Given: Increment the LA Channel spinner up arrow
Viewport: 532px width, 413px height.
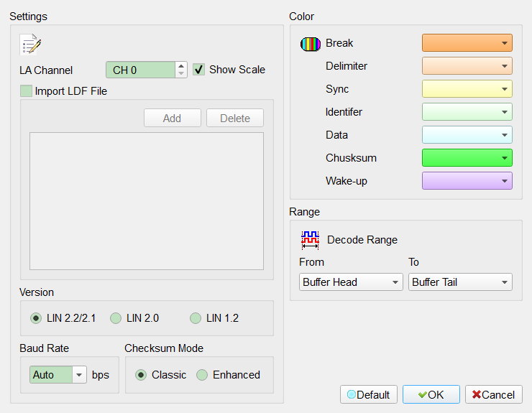Looking at the screenshot, I should 181,66.
